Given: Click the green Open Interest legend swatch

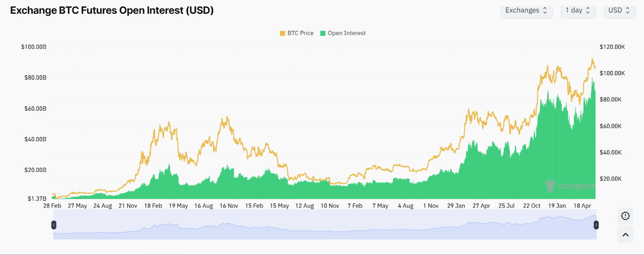Looking at the screenshot, I should (323, 33).
